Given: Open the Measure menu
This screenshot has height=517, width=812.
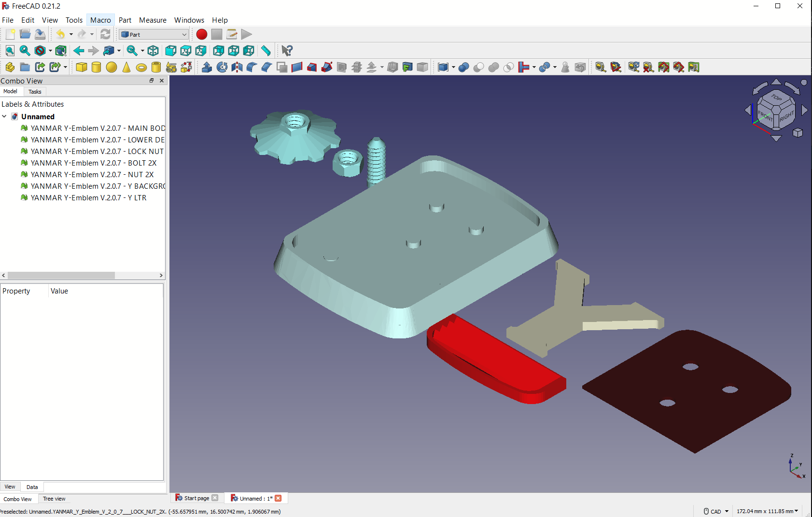Looking at the screenshot, I should tap(153, 20).
